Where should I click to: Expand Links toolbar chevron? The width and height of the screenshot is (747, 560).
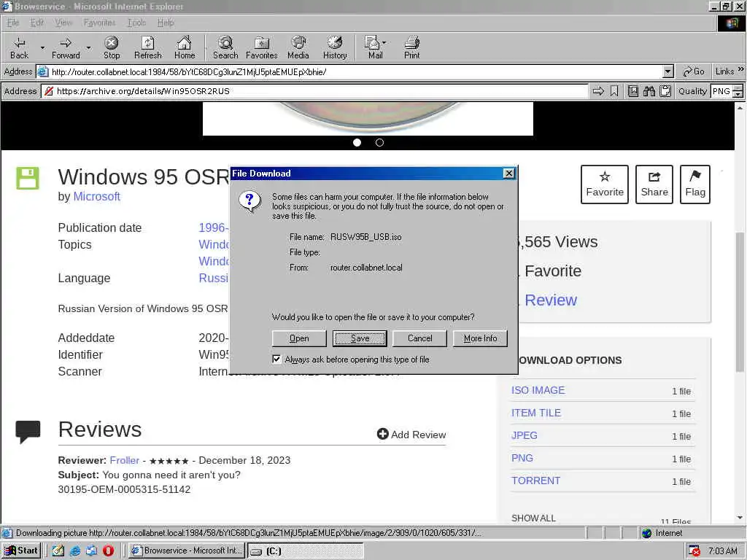tap(741, 69)
